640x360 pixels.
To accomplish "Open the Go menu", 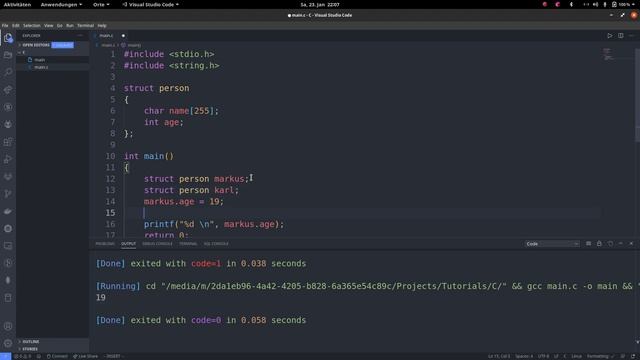I will point(60,25).
